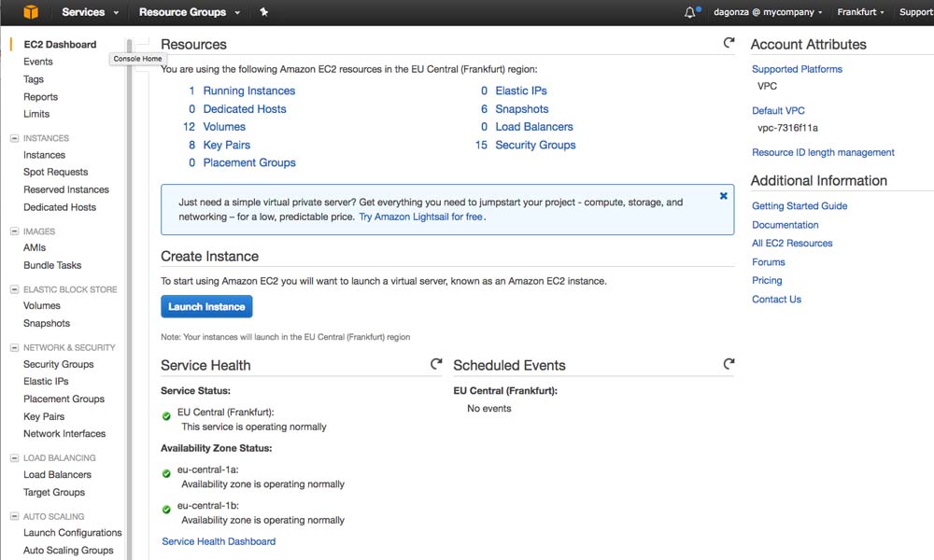934x560 pixels.
Task: Refresh the Service Health section
Action: coord(436,364)
